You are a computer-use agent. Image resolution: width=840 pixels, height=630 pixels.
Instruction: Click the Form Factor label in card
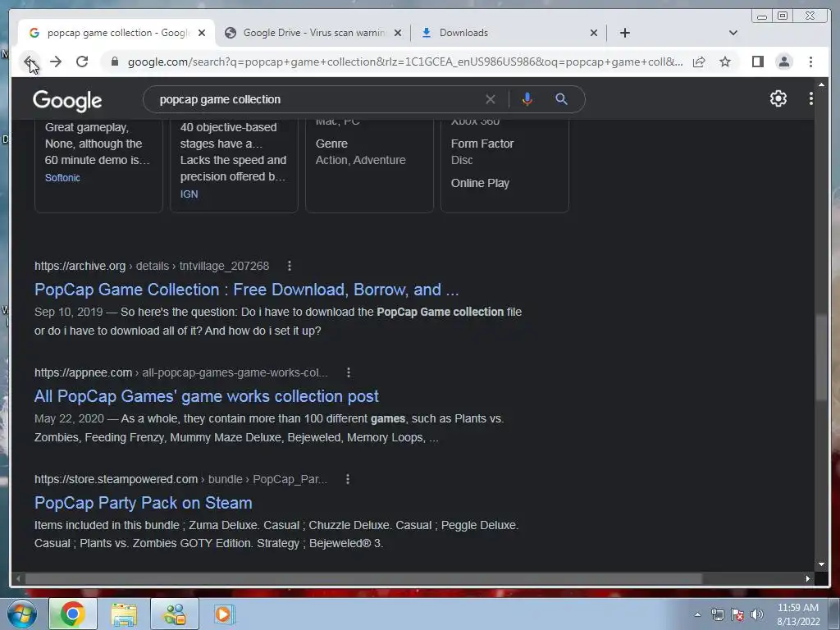(482, 144)
